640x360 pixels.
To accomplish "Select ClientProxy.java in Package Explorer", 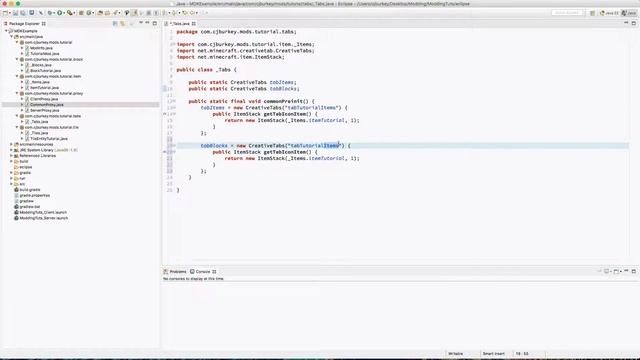I will click(44, 99).
